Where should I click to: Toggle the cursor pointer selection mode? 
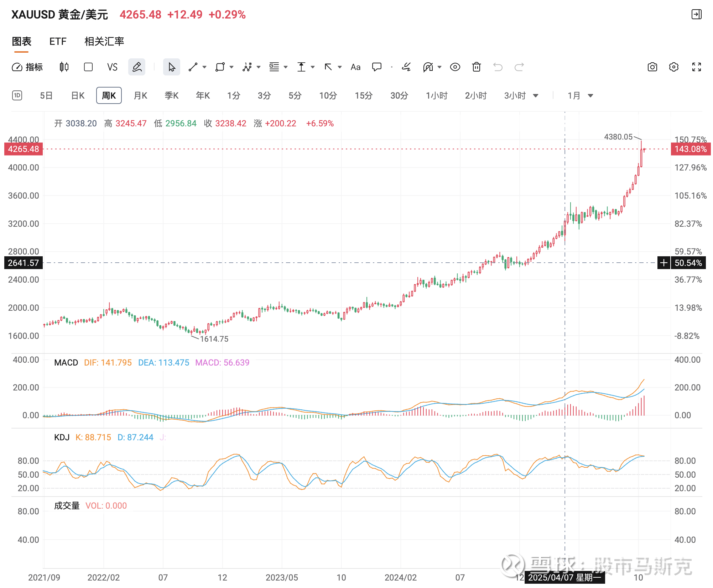[172, 67]
